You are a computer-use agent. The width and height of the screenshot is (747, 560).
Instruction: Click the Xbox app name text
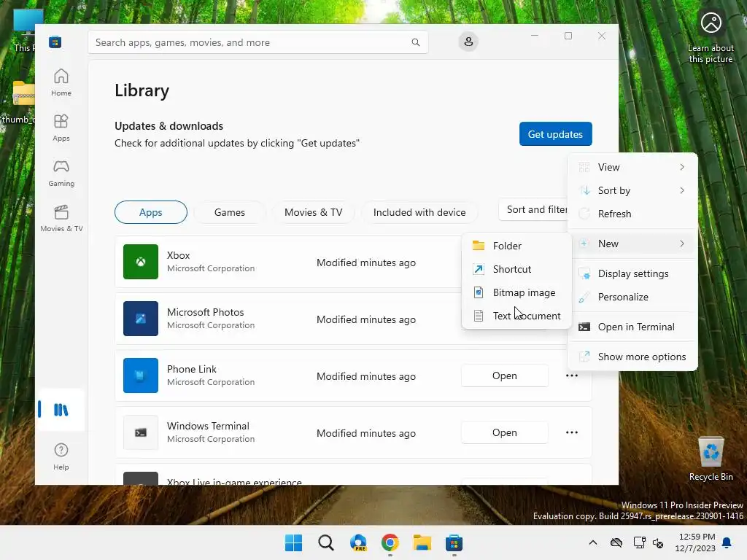pyautogui.click(x=178, y=255)
